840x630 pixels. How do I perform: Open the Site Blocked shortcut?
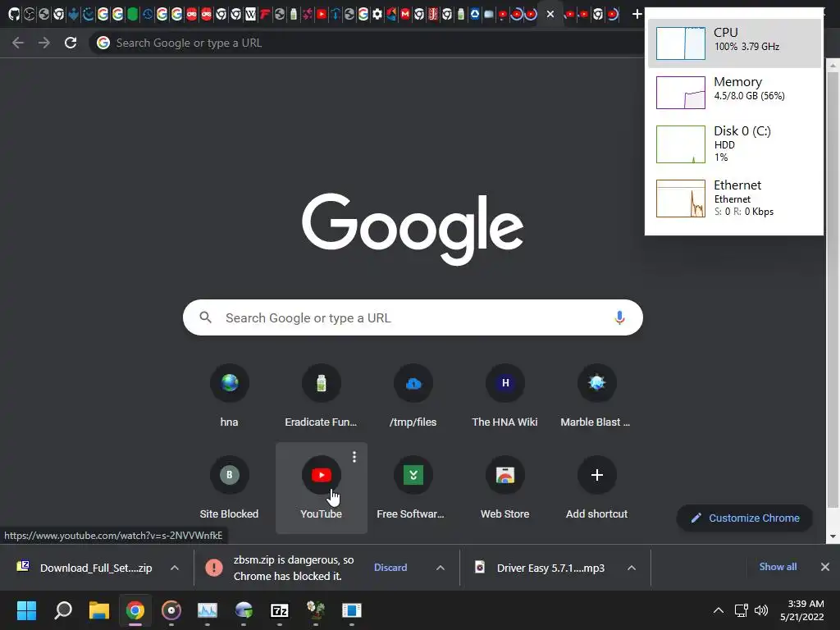(230, 488)
